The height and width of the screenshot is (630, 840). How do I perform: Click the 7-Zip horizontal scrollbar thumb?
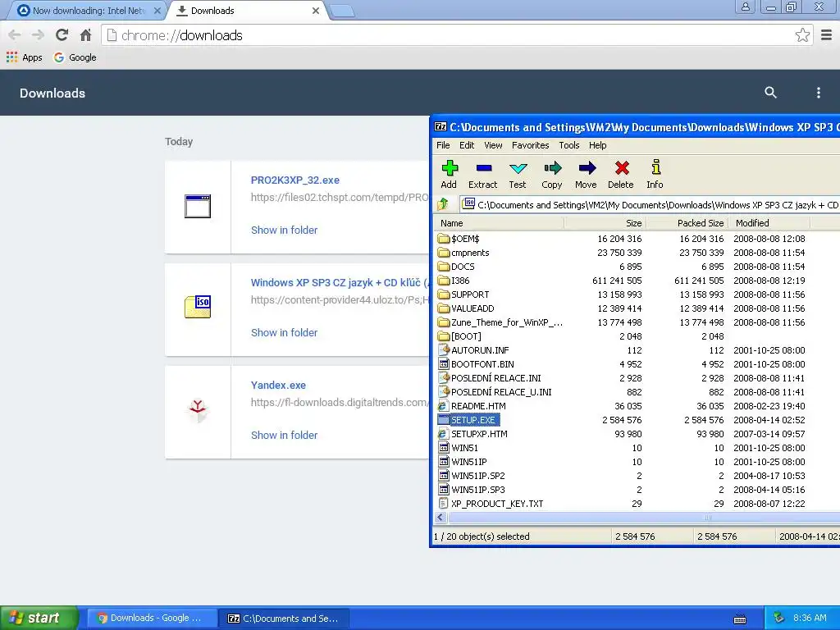click(643, 518)
